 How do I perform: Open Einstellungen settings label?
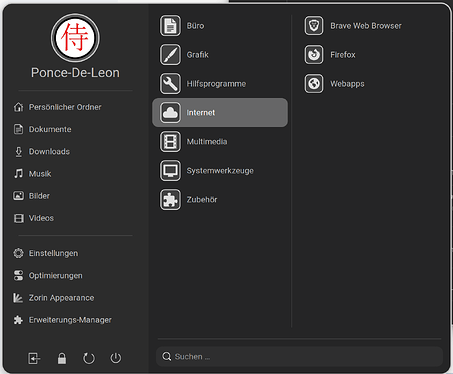tap(53, 253)
